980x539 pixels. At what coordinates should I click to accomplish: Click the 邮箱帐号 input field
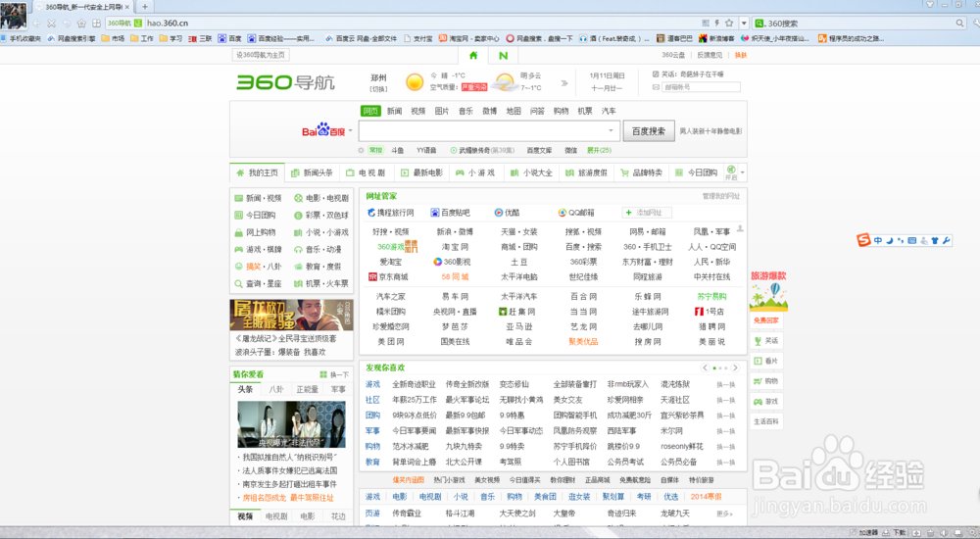[x=701, y=87]
